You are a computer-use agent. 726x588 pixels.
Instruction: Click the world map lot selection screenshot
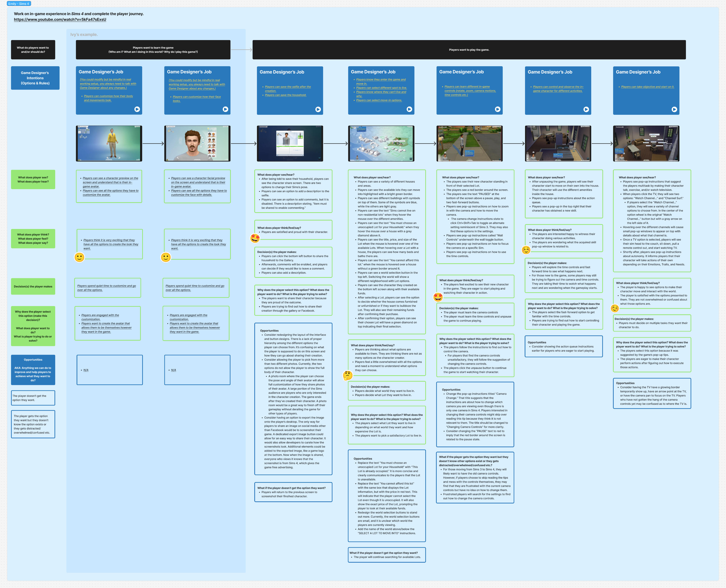tap(381, 143)
